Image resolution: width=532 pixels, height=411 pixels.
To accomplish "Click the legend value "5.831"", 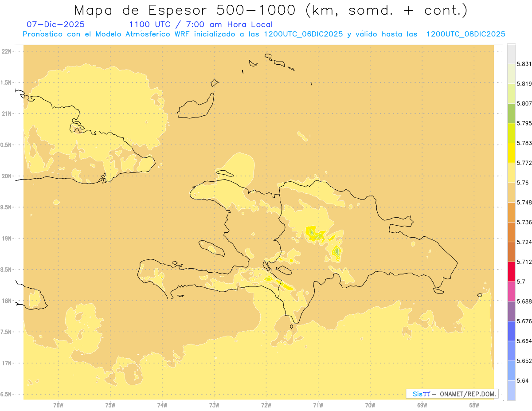I will point(524,64).
